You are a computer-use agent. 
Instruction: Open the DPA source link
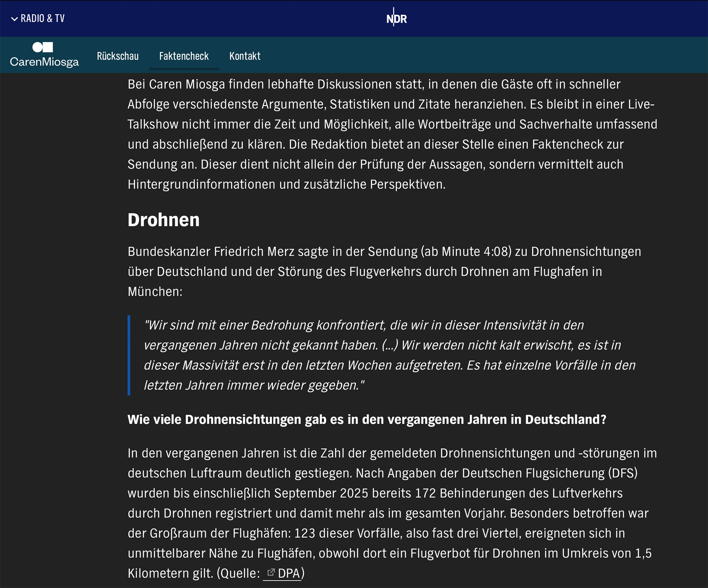[289, 573]
